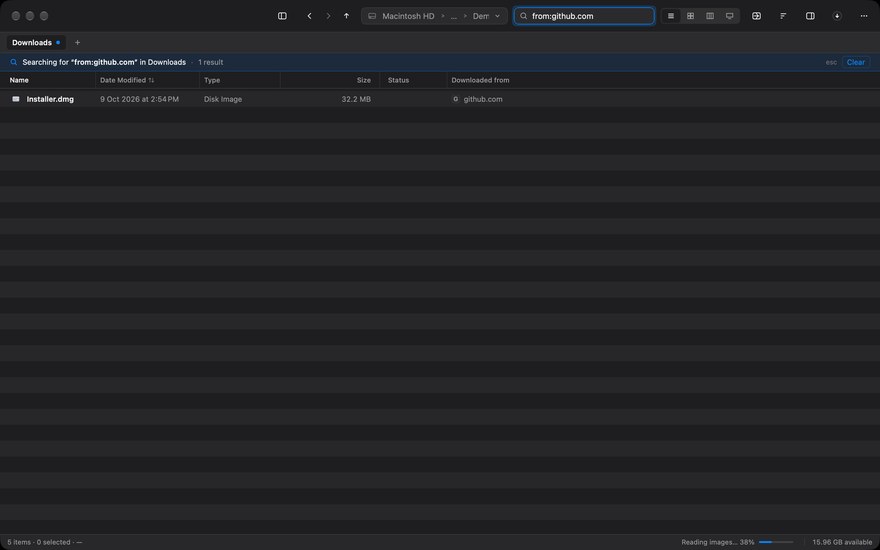
Task: Select Macintosh HD in the path bar
Action: (408, 16)
